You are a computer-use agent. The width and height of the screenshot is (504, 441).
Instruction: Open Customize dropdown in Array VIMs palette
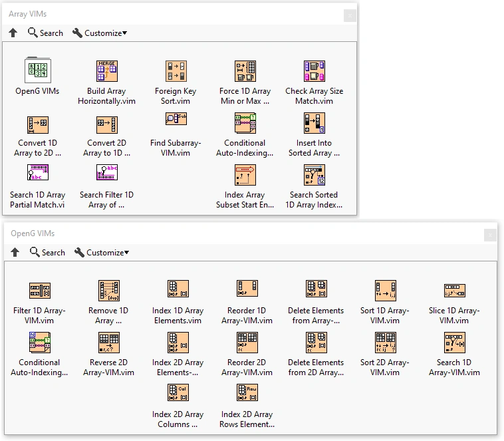pos(100,33)
